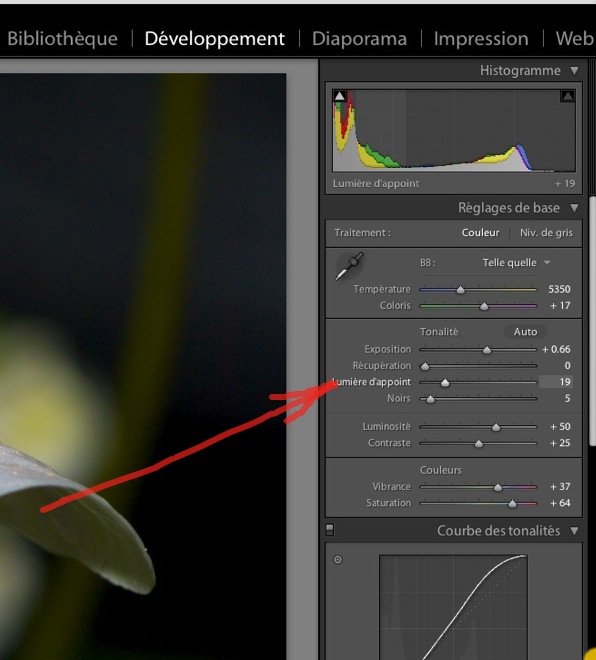Click the tone curve target adjustment icon

338,559
